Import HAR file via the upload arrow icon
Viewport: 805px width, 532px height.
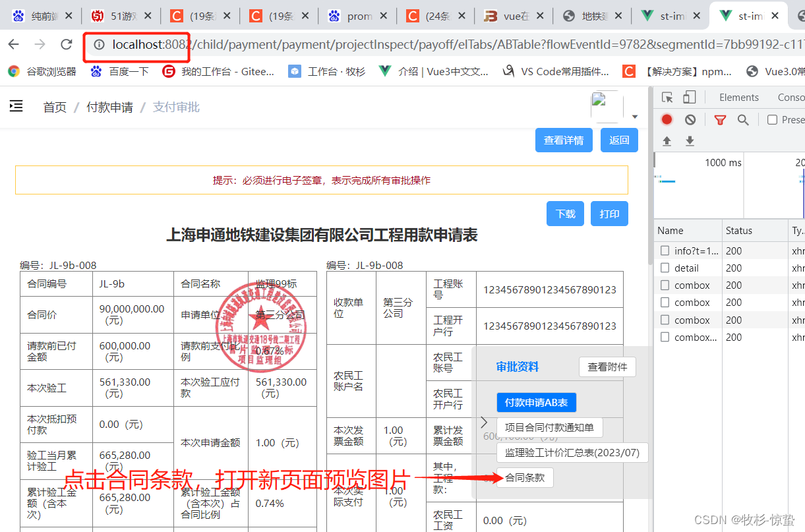[667, 140]
